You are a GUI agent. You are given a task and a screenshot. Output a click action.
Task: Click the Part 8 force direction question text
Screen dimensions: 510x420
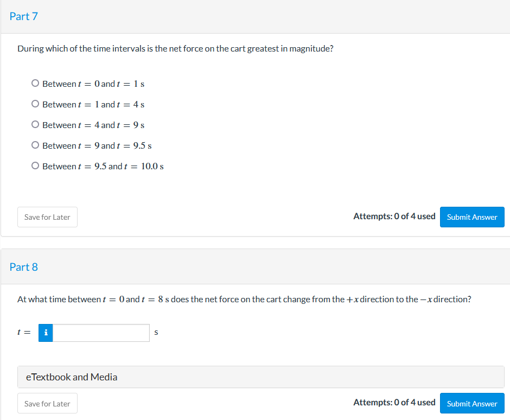tap(244, 300)
